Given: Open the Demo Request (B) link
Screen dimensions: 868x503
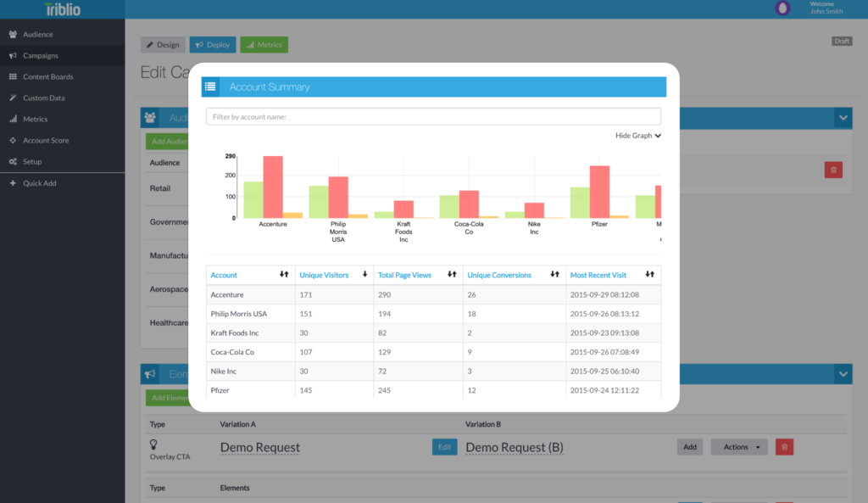Looking at the screenshot, I should click(515, 448).
